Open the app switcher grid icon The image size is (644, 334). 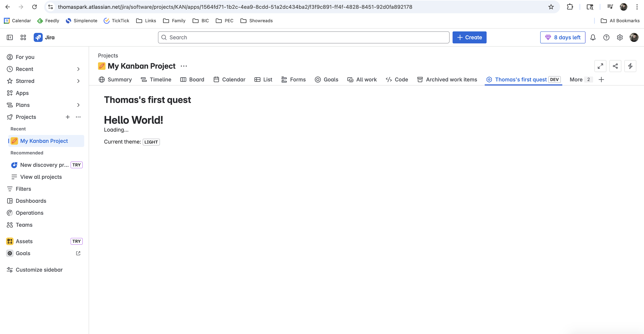pyautogui.click(x=23, y=37)
